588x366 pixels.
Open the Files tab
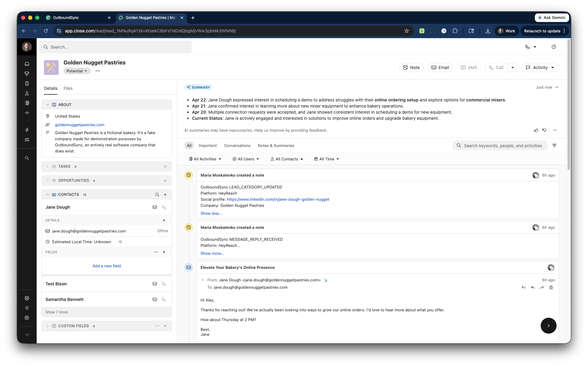click(68, 88)
